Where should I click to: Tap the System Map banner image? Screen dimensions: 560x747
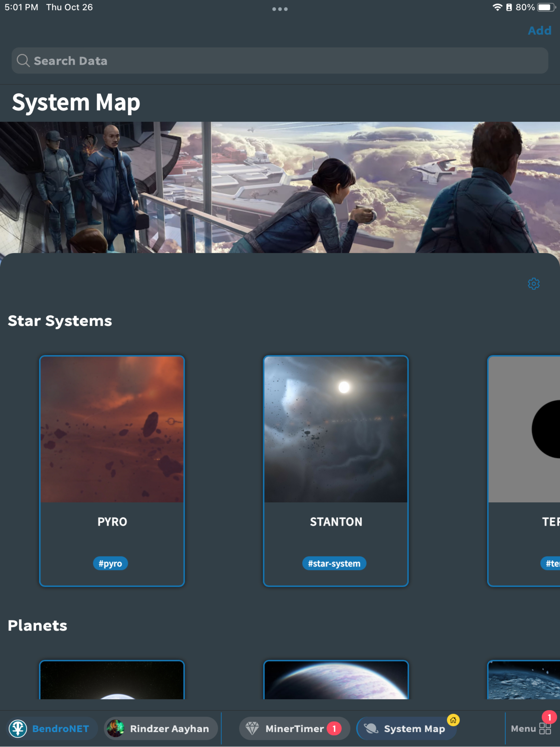[x=280, y=187]
